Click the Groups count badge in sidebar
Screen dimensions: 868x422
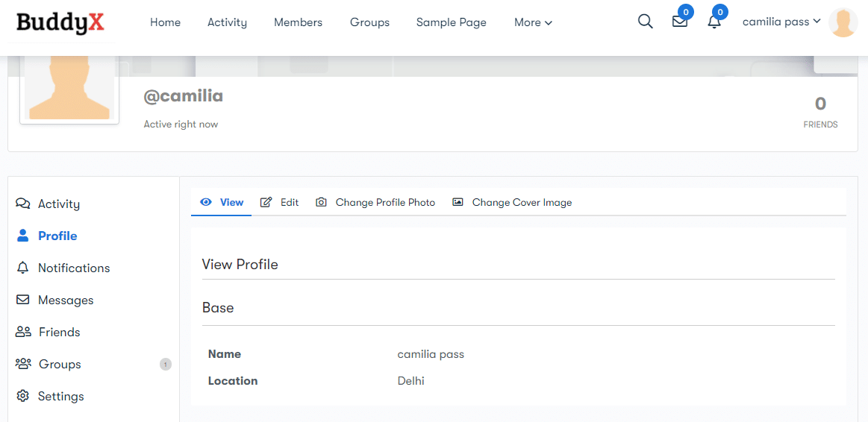point(166,365)
